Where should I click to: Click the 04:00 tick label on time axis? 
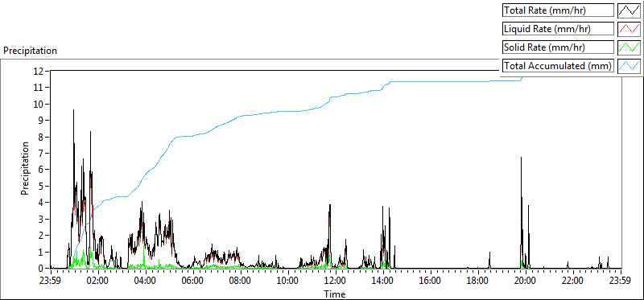coord(146,281)
